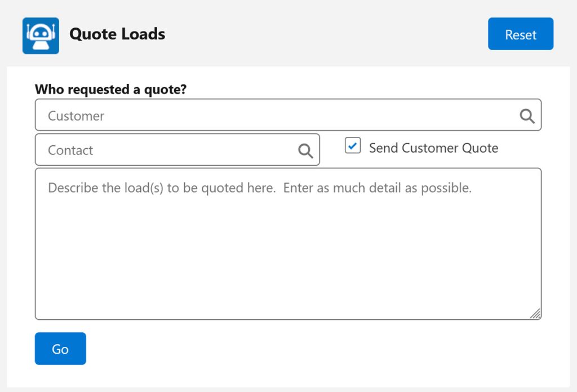Image resolution: width=577 pixels, height=392 pixels.
Task: Click the Contact field search magnifier icon
Action: pyautogui.click(x=305, y=150)
